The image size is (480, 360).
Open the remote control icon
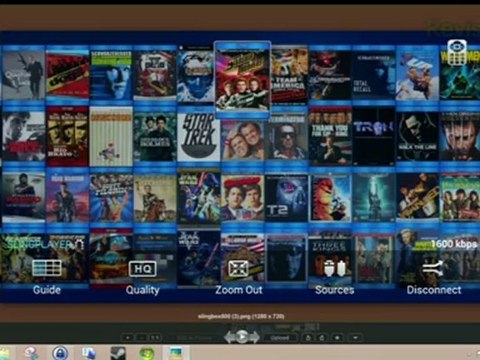(457, 52)
